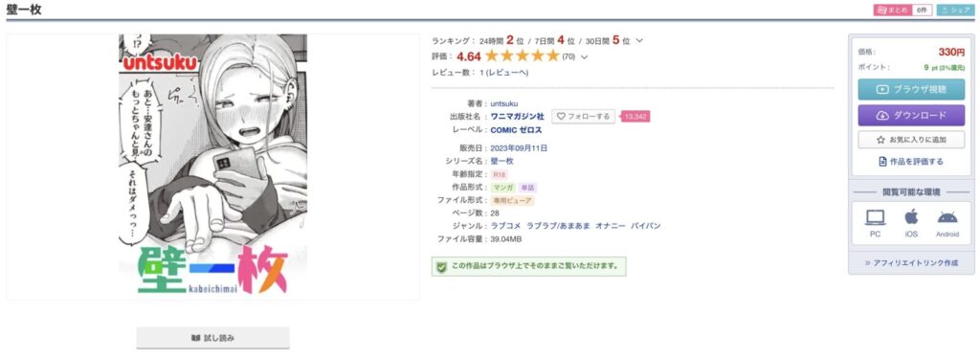Click the iOS Apple icon
The height and width of the screenshot is (358, 980).
pos(911,217)
